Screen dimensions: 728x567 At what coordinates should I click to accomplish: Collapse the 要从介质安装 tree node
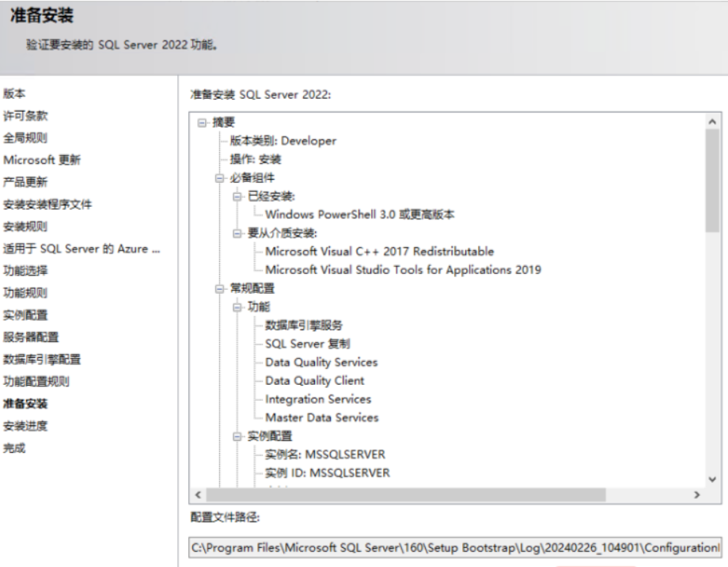[x=237, y=234]
